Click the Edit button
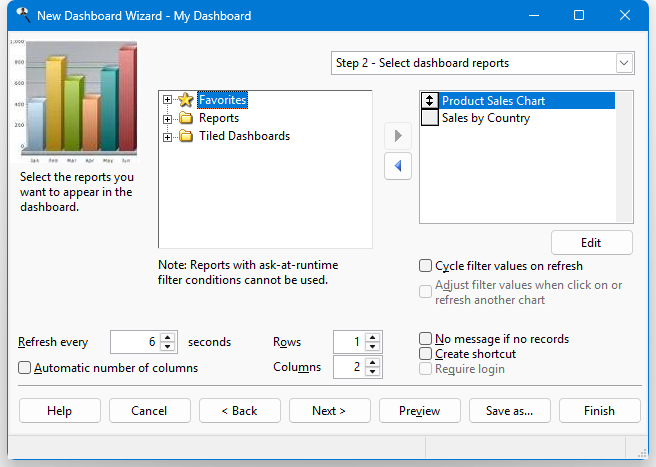 (x=591, y=243)
